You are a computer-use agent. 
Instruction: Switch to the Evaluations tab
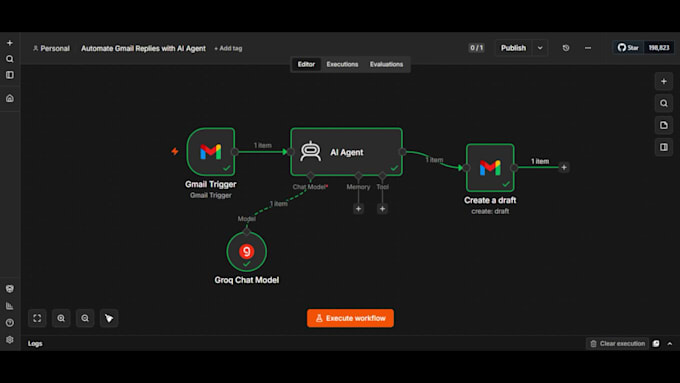coord(386,64)
